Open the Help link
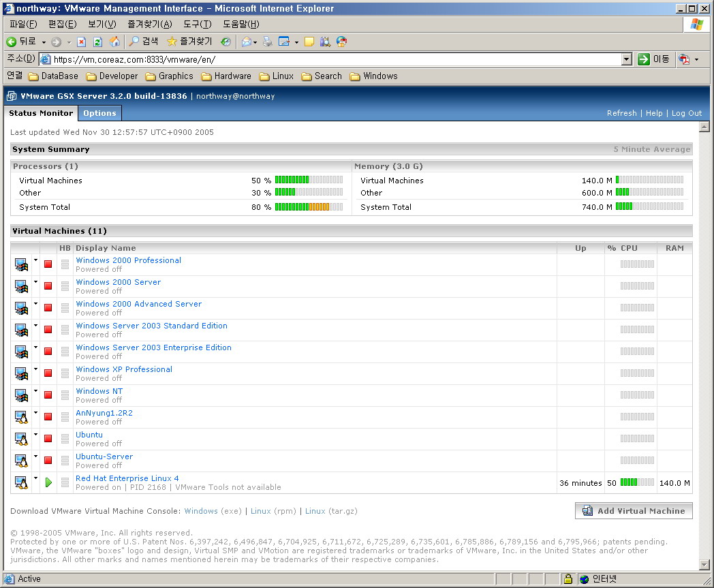 (654, 113)
